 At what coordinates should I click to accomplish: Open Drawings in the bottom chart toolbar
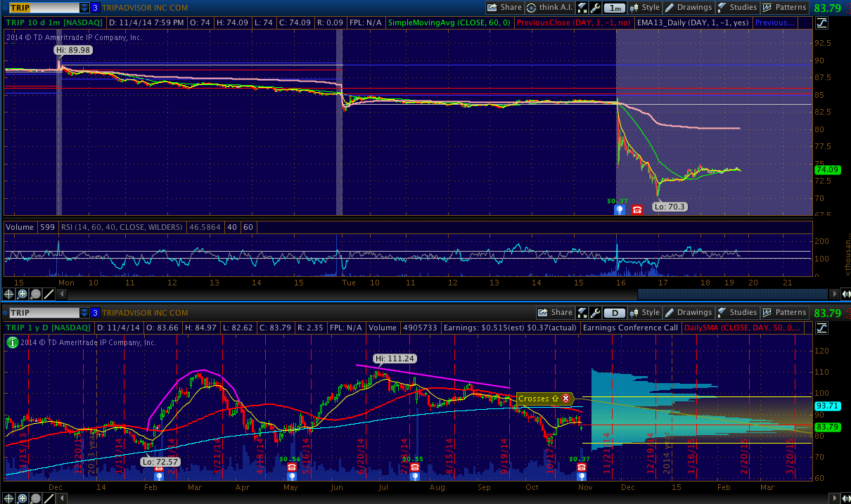tap(689, 313)
